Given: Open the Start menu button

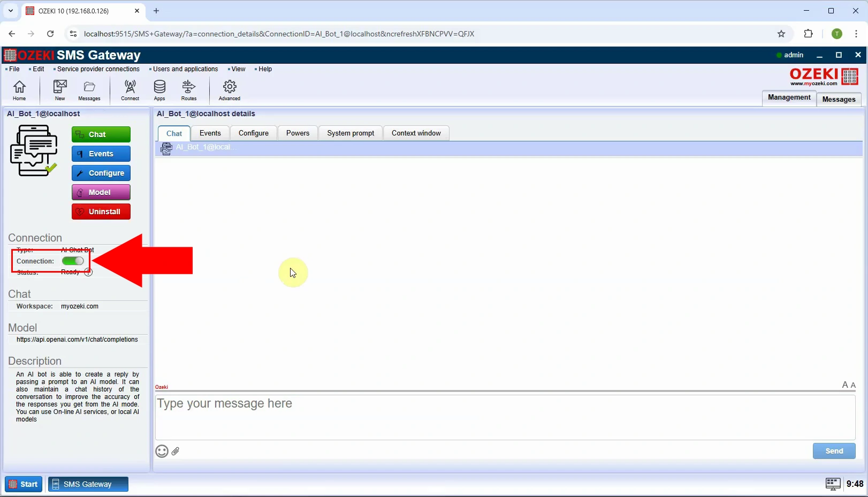Looking at the screenshot, I should point(24,484).
